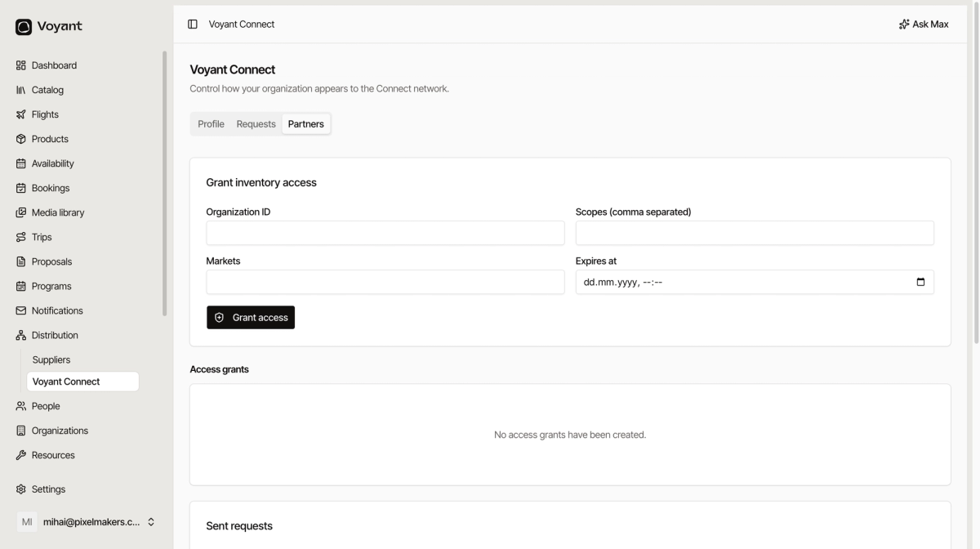
Task: Click the Distribution network icon
Action: click(x=21, y=335)
